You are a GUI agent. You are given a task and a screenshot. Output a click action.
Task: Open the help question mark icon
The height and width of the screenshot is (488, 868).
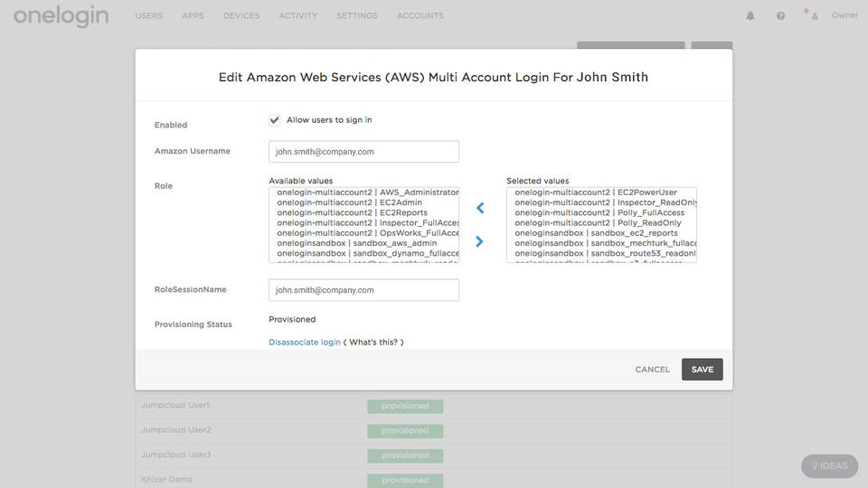point(780,15)
